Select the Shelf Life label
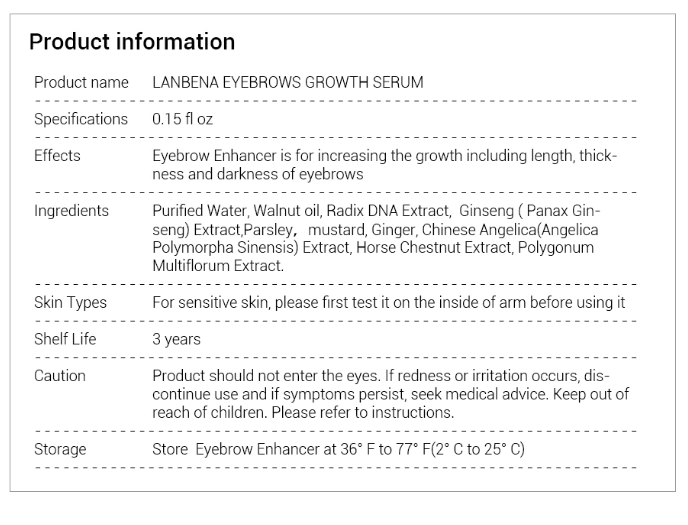 coord(65,339)
